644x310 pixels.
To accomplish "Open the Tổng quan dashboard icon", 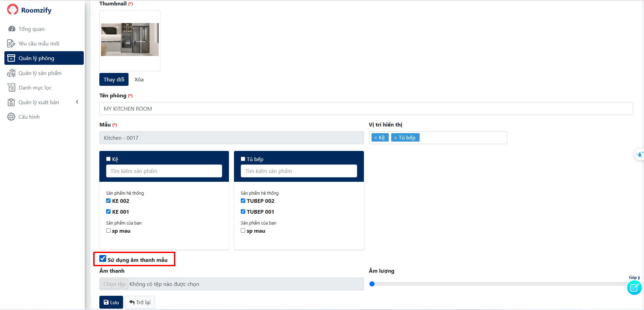I will point(12,29).
